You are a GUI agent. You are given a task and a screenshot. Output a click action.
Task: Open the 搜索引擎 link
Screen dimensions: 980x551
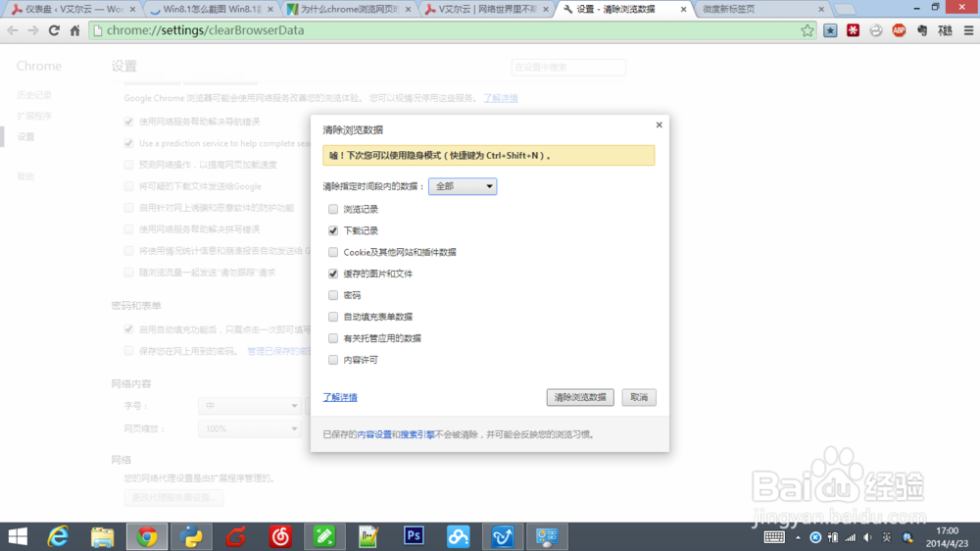(x=417, y=434)
